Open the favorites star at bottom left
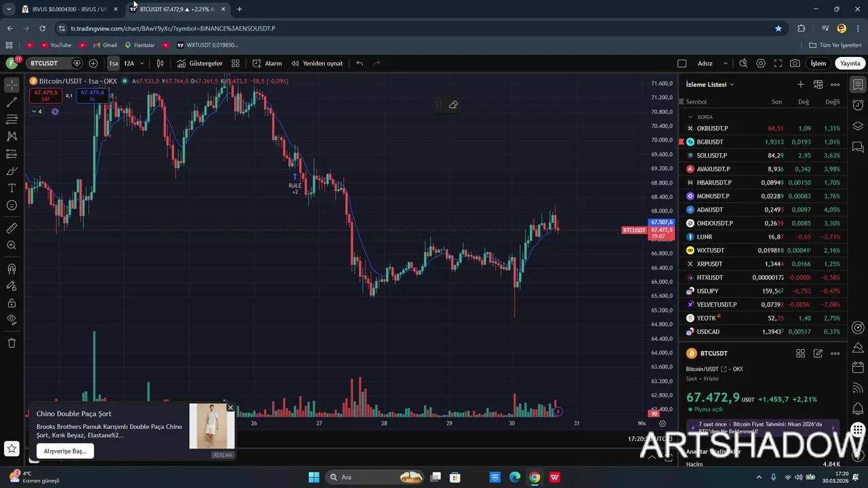This screenshot has width=868, height=488. [12, 448]
